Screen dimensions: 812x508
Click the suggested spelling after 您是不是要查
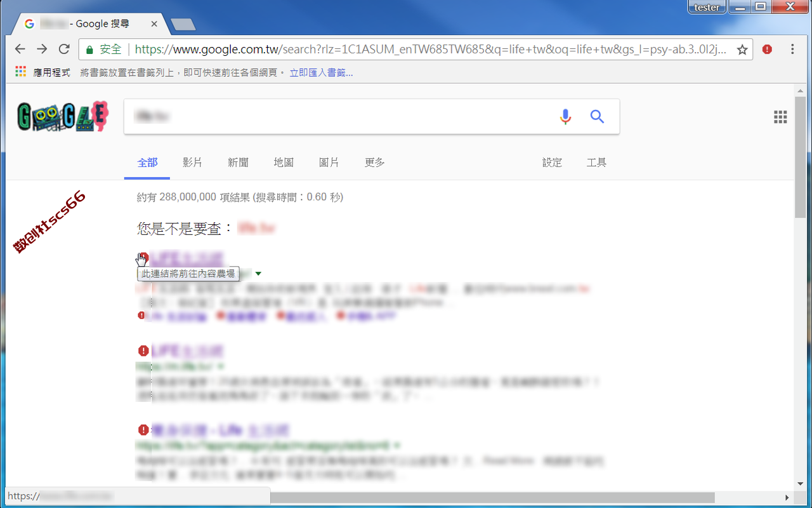(x=256, y=228)
